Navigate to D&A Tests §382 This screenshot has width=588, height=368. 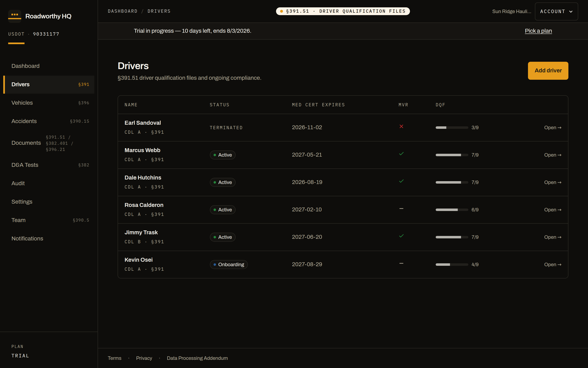pos(49,165)
